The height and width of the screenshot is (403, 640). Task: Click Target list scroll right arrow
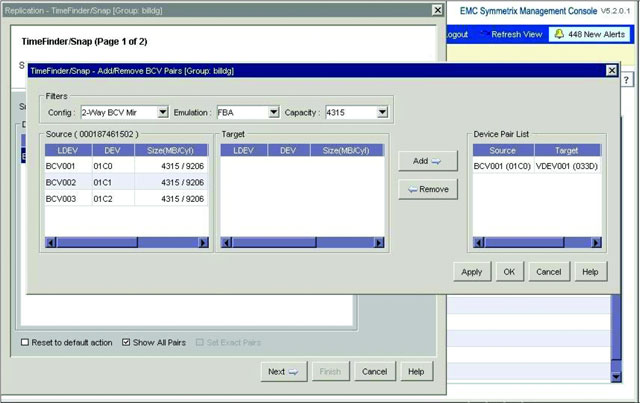tap(379, 243)
